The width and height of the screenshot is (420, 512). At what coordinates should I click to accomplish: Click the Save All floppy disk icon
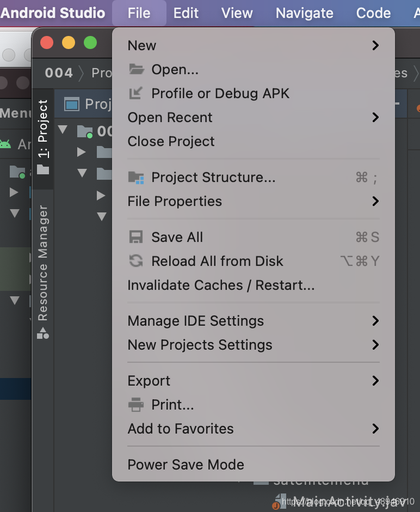click(x=136, y=237)
